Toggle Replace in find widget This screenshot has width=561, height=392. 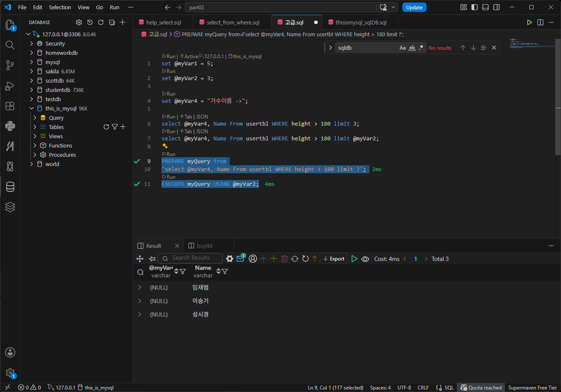pos(330,48)
